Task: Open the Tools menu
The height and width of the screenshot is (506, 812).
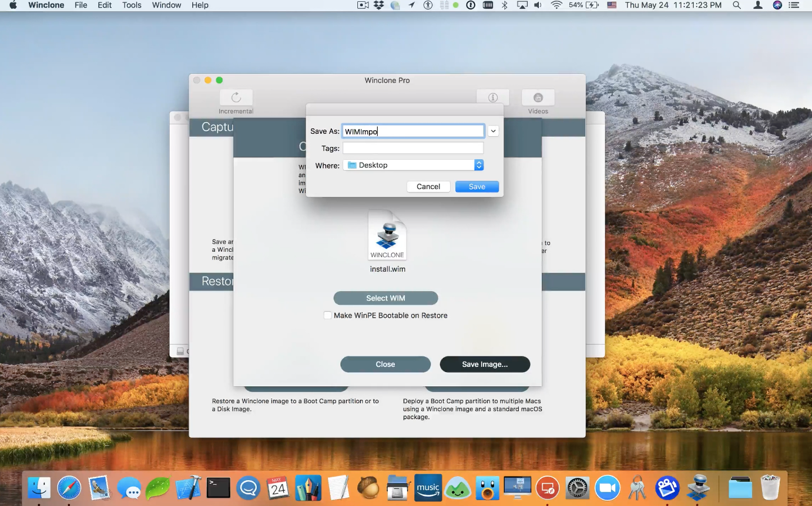Action: click(132, 5)
